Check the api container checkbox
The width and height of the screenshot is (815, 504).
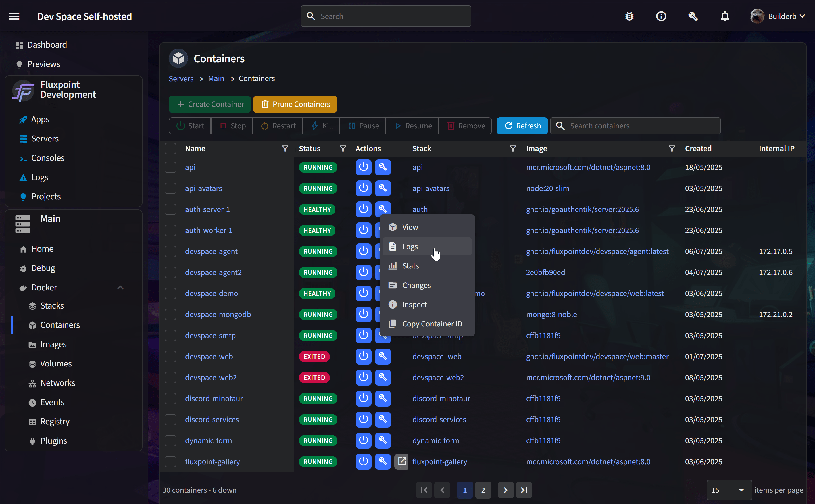170,167
